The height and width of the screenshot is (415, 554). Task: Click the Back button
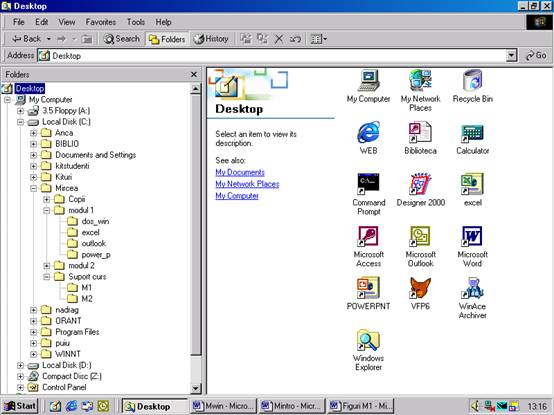click(27, 39)
